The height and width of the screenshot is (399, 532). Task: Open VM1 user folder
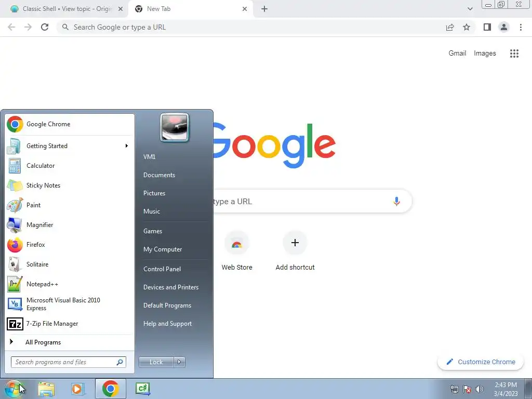pyautogui.click(x=176, y=157)
